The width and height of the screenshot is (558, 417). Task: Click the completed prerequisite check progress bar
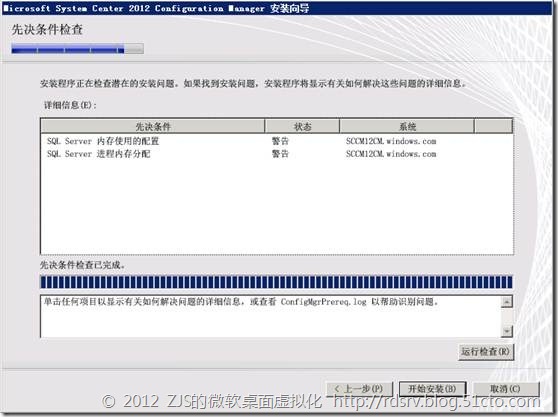[x=277, y=282]
